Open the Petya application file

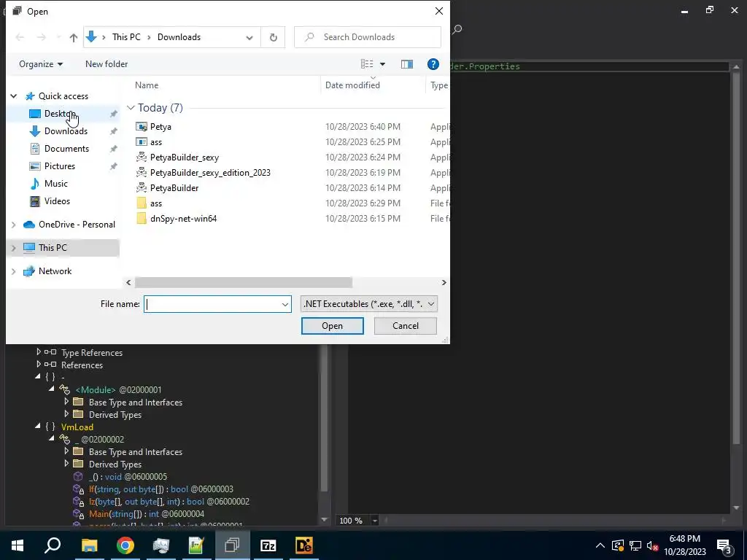point(160,127)
